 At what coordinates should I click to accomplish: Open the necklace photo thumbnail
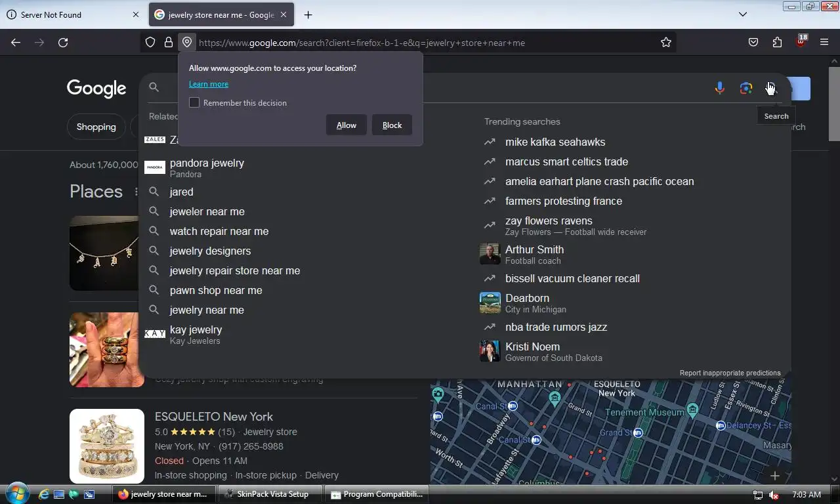pos(104,253)
